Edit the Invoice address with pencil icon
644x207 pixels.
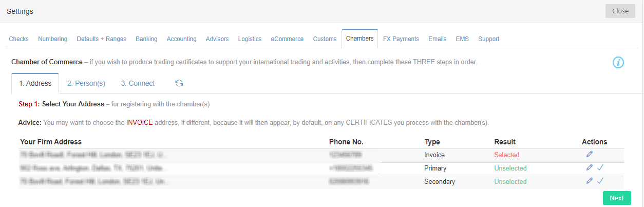click(x=589, y=154)
